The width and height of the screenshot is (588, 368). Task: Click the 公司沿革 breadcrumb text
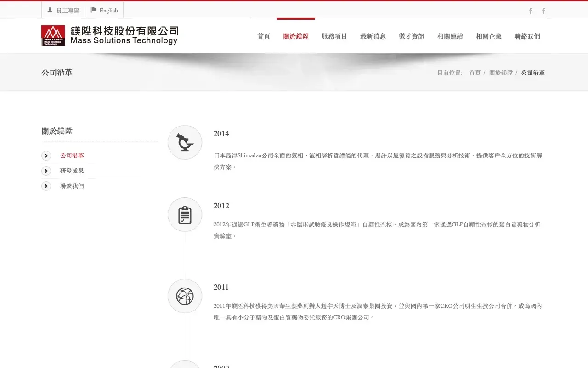(533, 73)
